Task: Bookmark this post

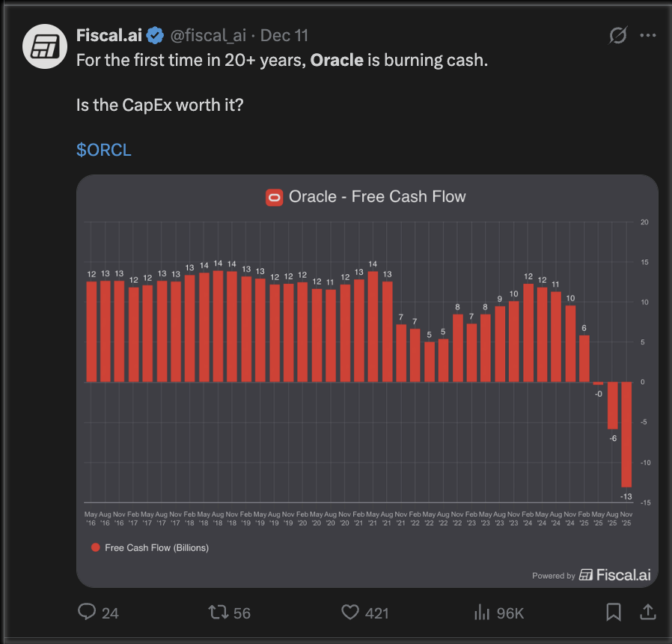Action: [x=614, y=613]
